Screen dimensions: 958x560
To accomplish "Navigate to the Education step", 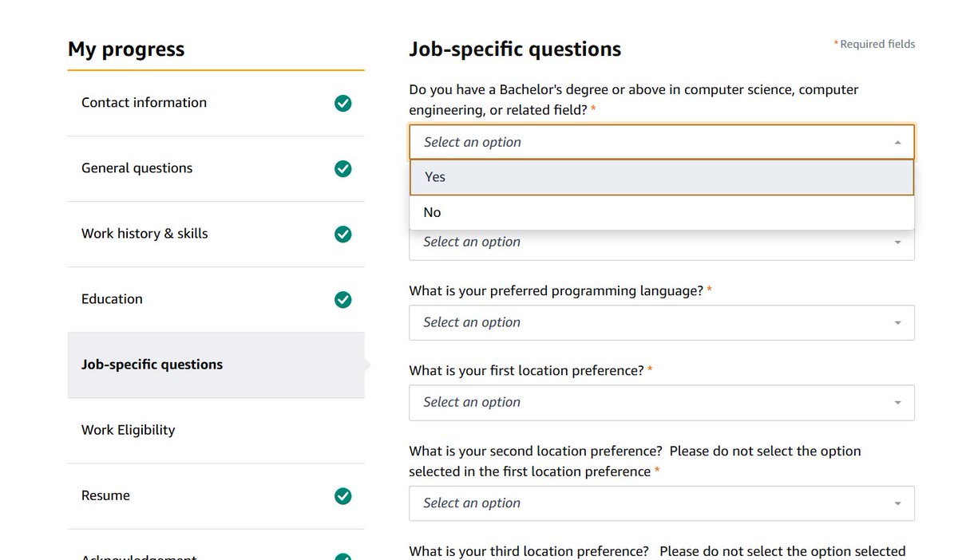I will pyautogui.click(x=216, y=299).
